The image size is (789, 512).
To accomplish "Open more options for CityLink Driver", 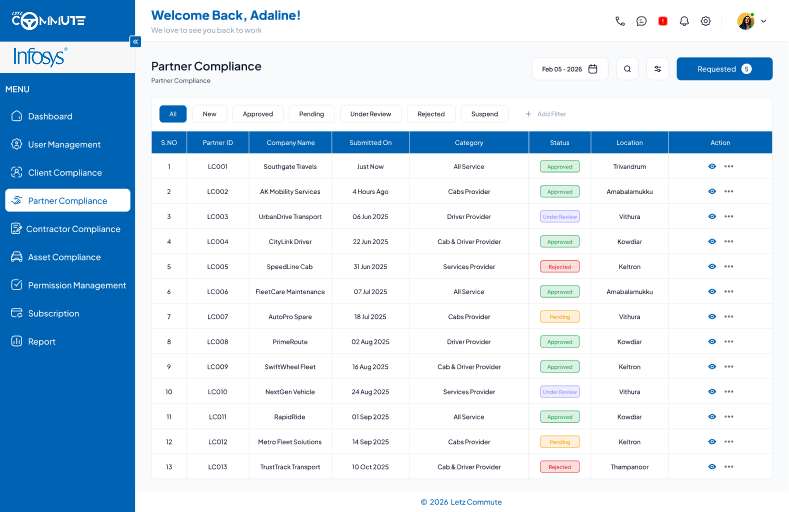I will tap(729, 241).
